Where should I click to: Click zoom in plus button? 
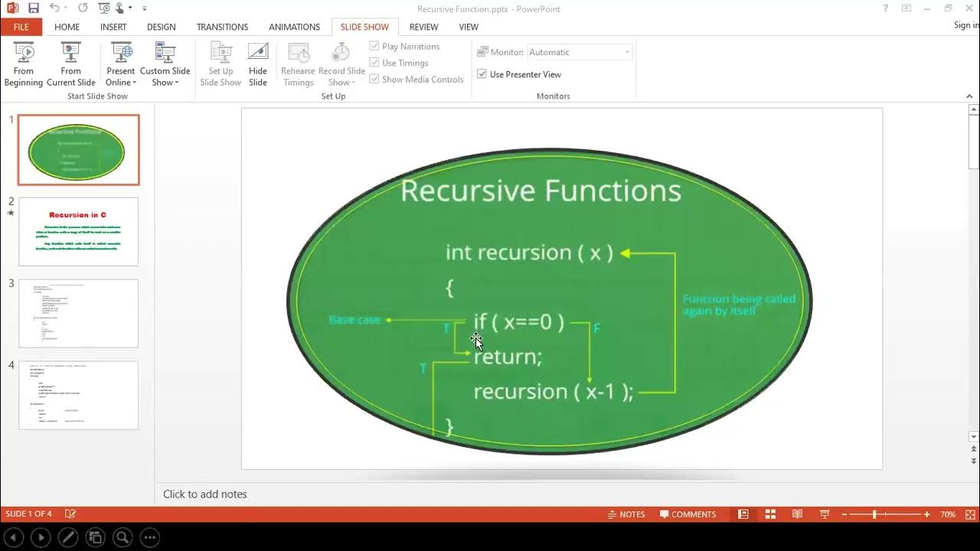[926, 514]
